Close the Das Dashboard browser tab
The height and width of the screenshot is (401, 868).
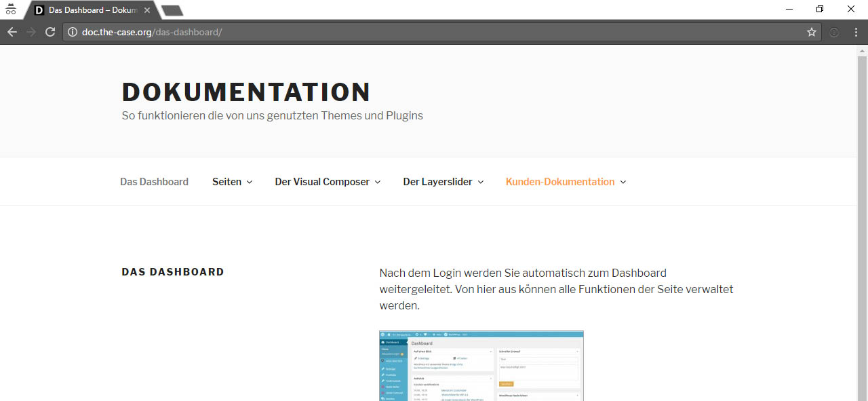point(147,10)
